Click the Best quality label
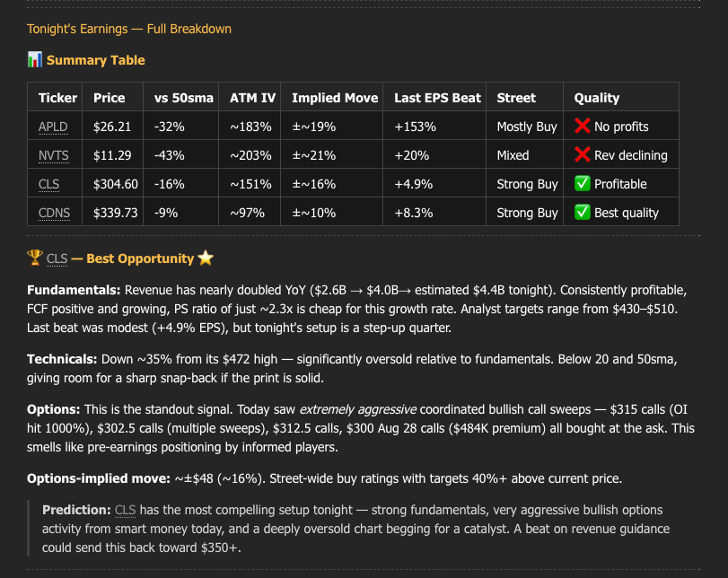 coord(627,213)
